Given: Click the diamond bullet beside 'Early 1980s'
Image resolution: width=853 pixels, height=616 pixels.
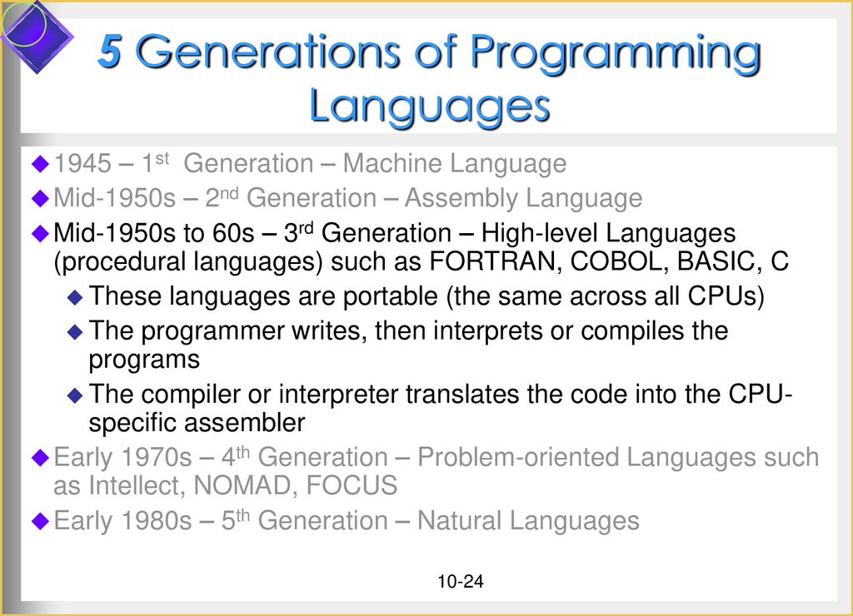Looking at the screenshot, I should click(41, 521).
